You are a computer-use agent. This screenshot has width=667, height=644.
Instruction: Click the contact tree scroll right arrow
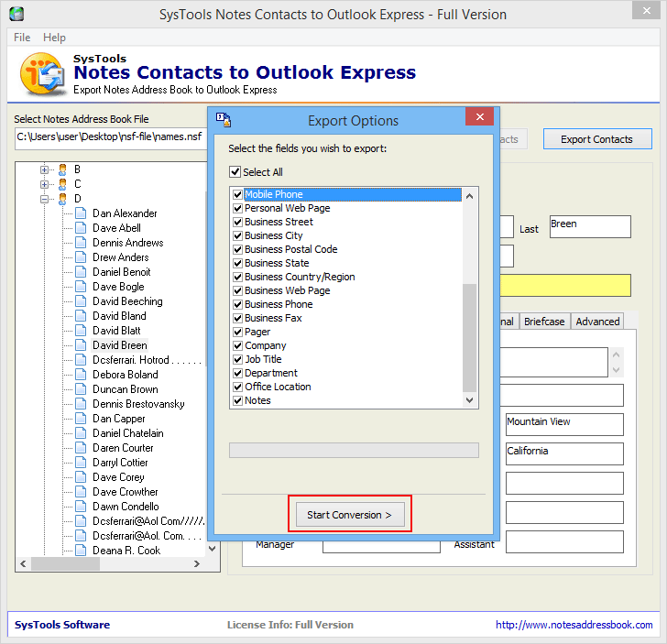[196, 563]
